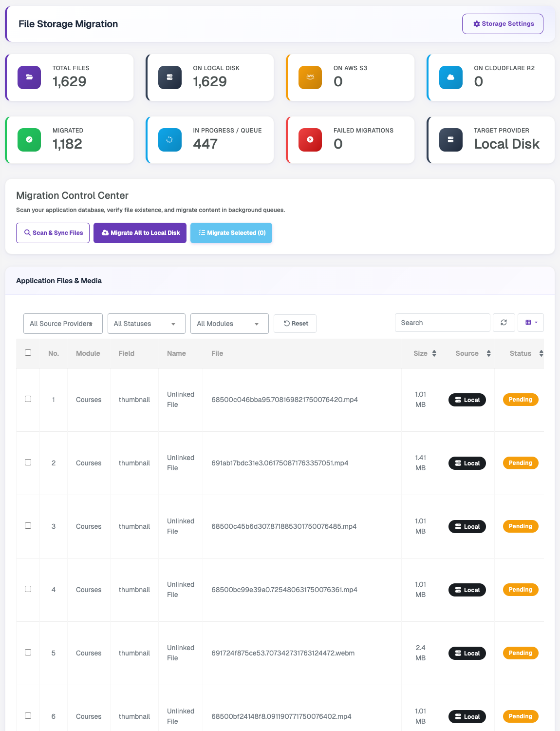Viewport: 560px width, 731px height.
Task: Sort table by Source column
Action: [x=473, y=353]
